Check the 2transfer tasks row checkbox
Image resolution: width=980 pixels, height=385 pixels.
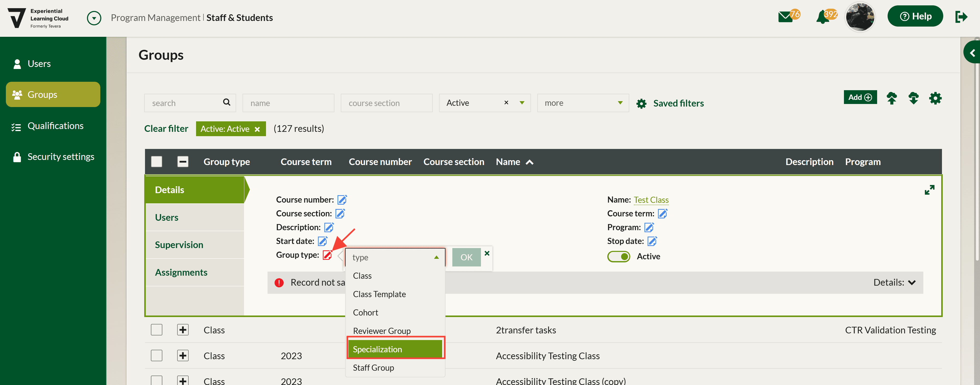coord(157,330)
